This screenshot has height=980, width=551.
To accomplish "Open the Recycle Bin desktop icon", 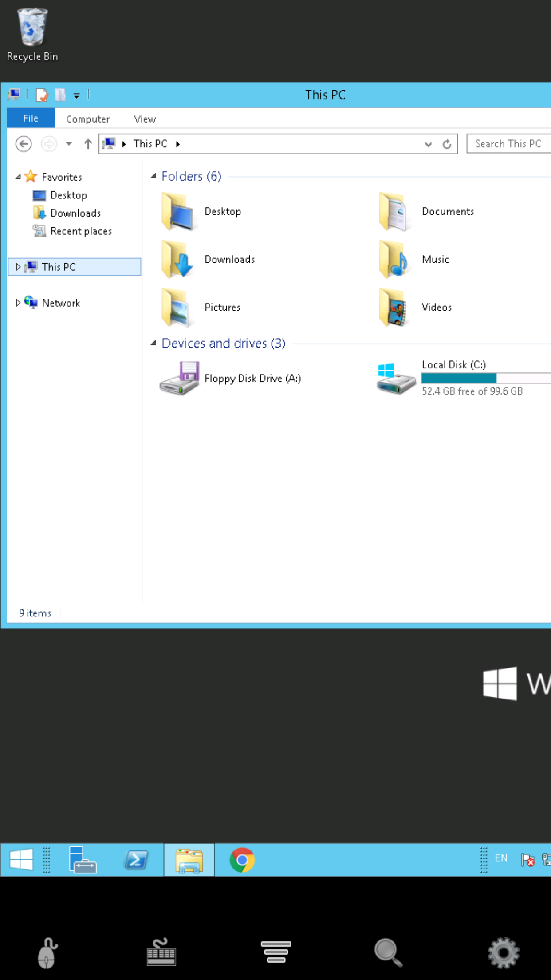I will point(32,35).
